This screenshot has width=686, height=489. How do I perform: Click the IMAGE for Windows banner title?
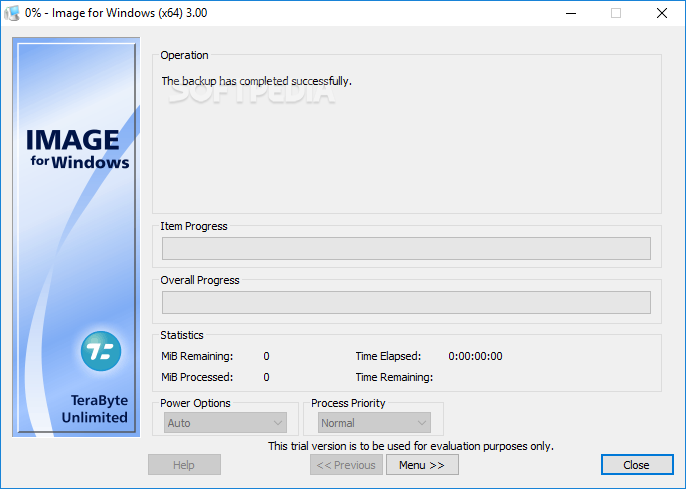[77, 149]
